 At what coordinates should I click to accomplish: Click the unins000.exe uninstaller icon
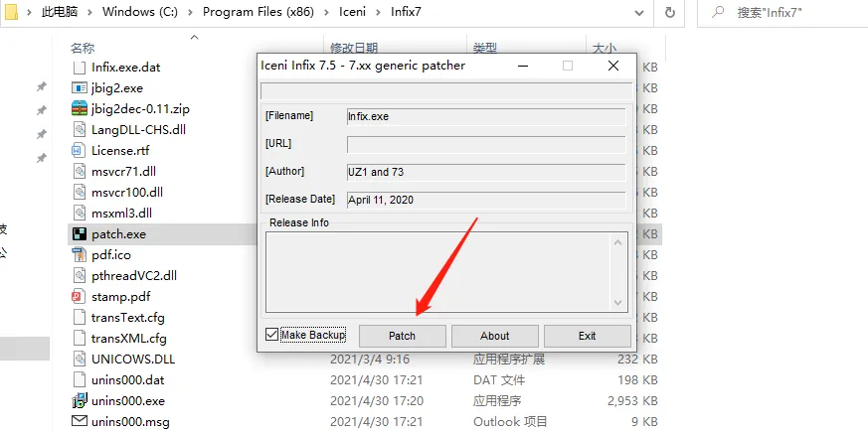(x=80, y=400)
